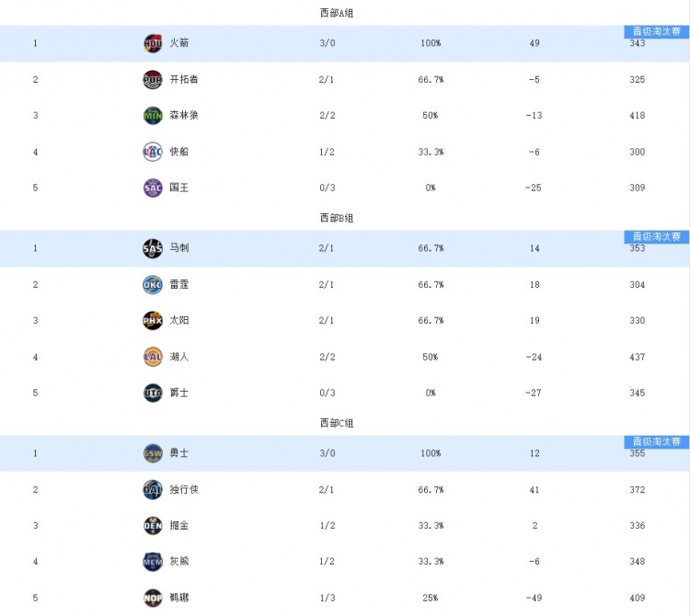690x616 pixels.
Task: Click the Oklahoma City Thunder logo
Action: pos(153,285)
